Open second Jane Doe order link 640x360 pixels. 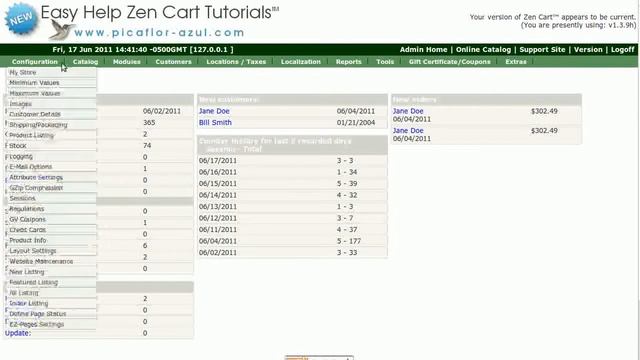coord(408,131)
